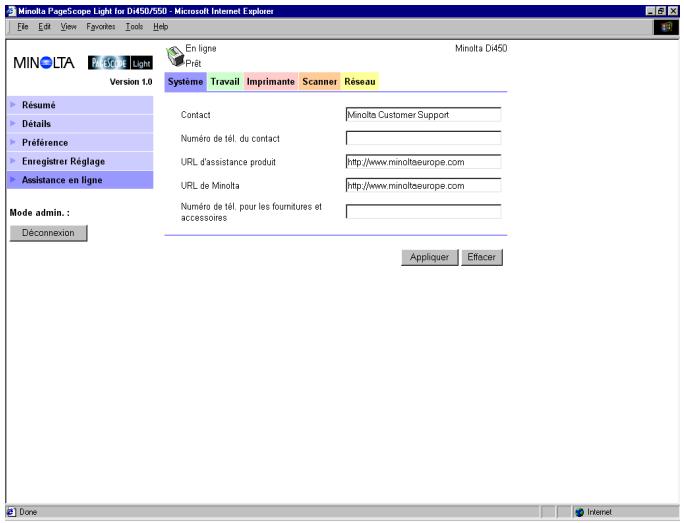Viewport: 684px width, 523px height.
Task: Click arrow bullet beside Préférence
Action: click(13, 142)
